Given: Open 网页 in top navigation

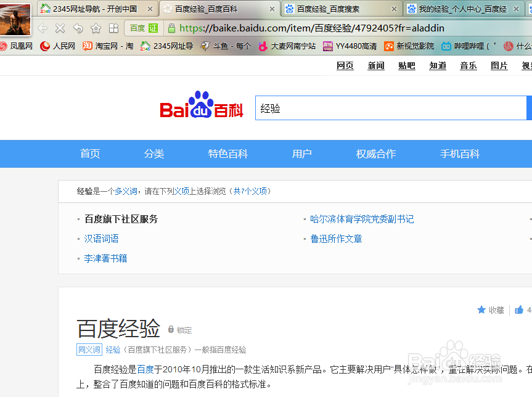Looking at the screenshot, I should click(345, 65).
